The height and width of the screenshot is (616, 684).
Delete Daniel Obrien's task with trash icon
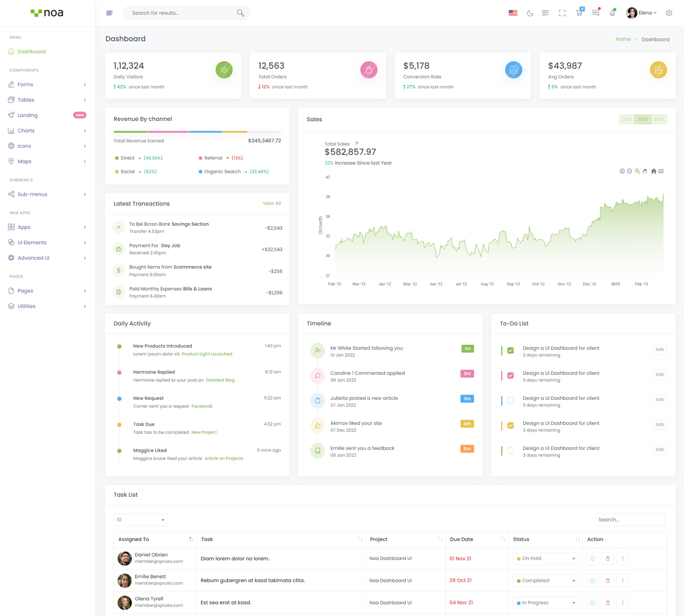click(608, 559)
